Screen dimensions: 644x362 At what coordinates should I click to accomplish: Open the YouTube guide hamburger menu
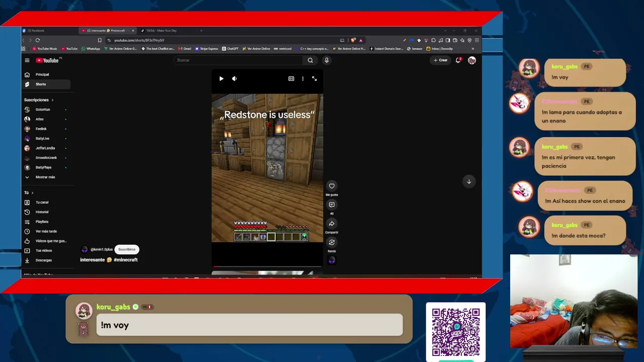[27, 60]
